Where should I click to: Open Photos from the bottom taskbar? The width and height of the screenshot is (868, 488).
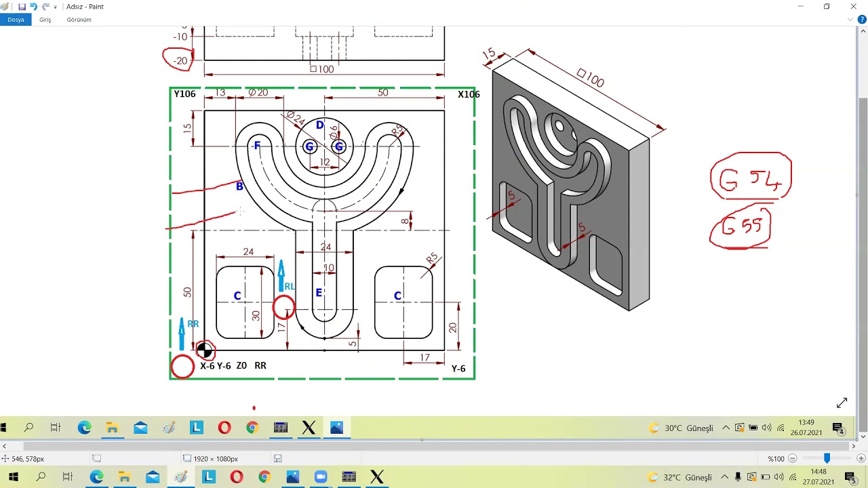click(293, 477)
